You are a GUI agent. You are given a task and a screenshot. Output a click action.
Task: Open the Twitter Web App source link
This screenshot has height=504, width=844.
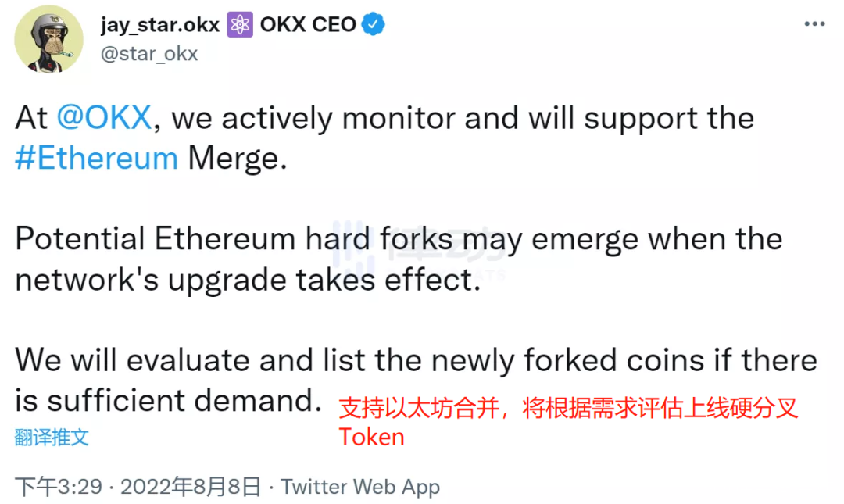click(x=360, y=488)
